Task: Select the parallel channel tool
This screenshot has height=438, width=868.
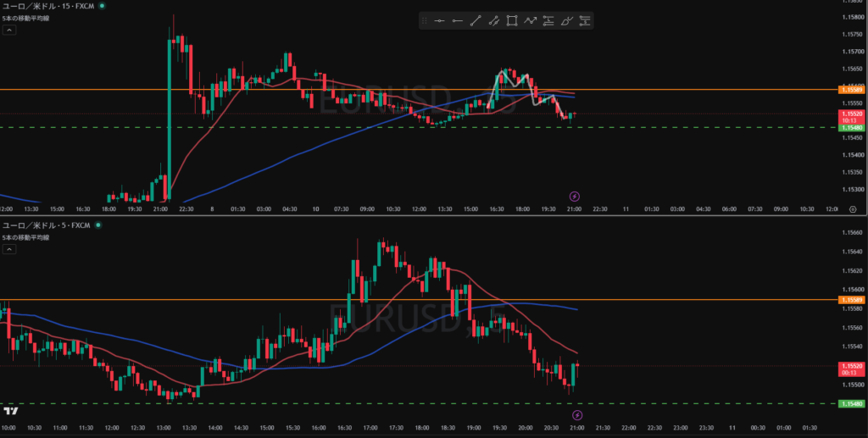Action: point(494,21)
